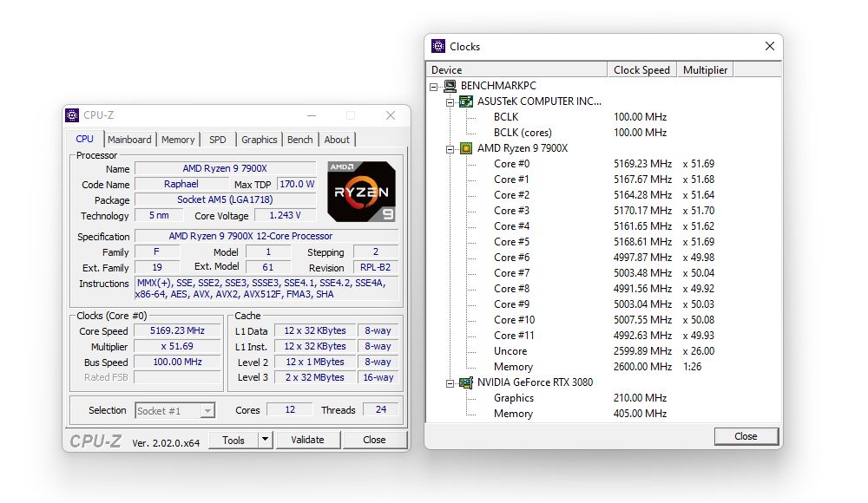The height and width of the screenshot is (503, 868).
Task: Click Close button in CPU-Z window
Action: pyautogui.click(x=374, y=440)
